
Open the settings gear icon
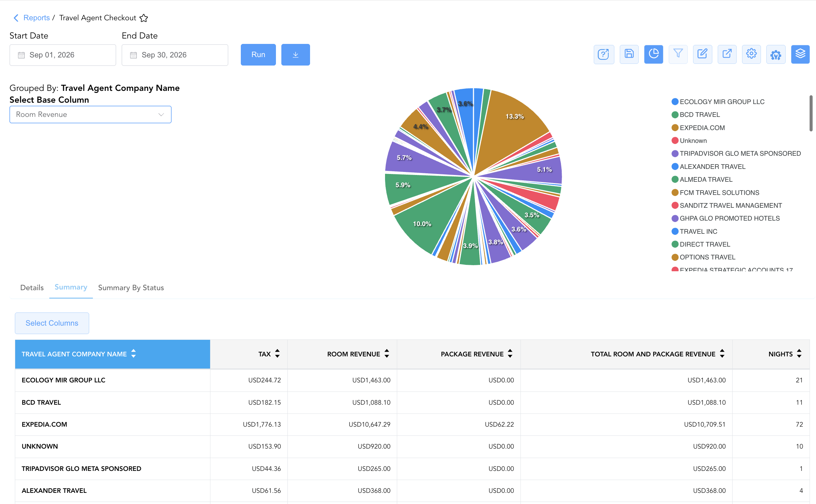click(751, 54)
